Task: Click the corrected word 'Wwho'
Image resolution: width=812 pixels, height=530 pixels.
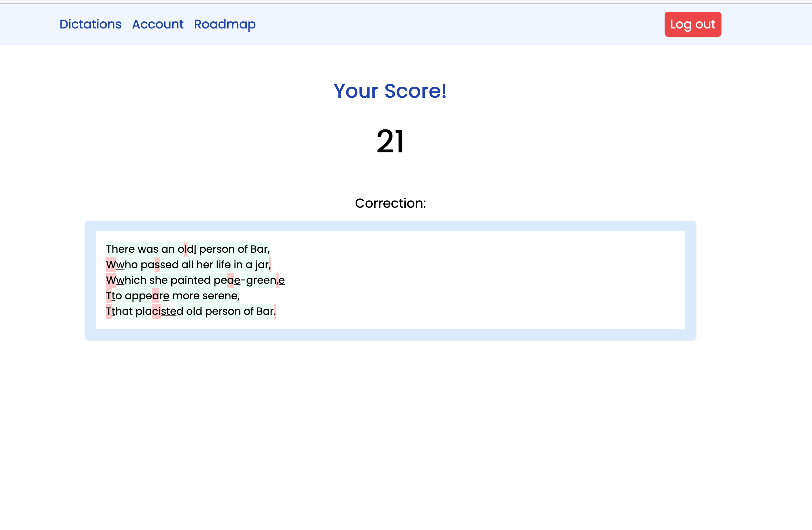Action: click(x=122, y=265)
